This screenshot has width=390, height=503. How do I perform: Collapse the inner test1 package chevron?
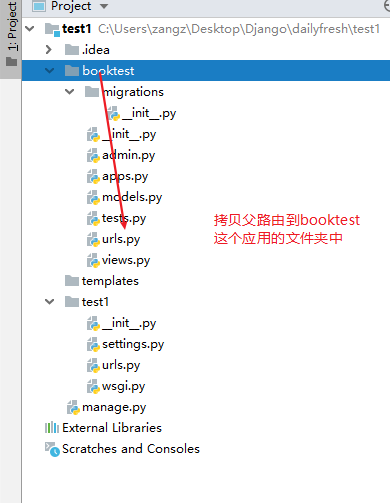coord(49,302)
